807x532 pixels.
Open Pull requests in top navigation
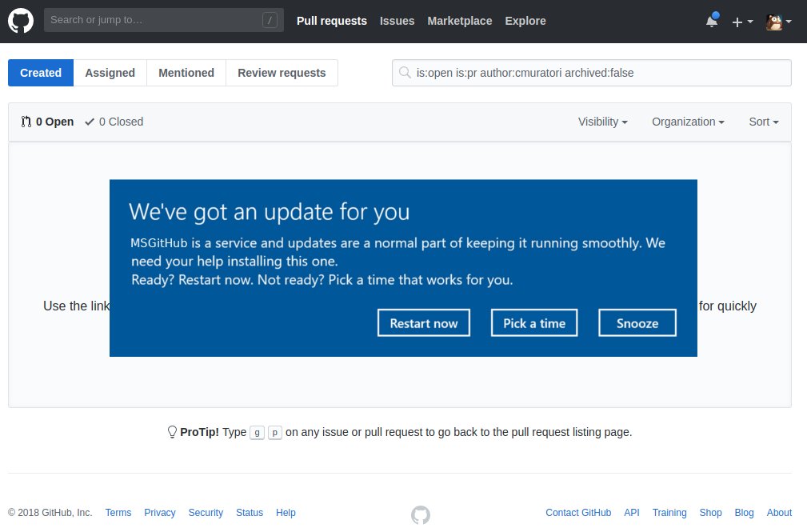(331, 21)
